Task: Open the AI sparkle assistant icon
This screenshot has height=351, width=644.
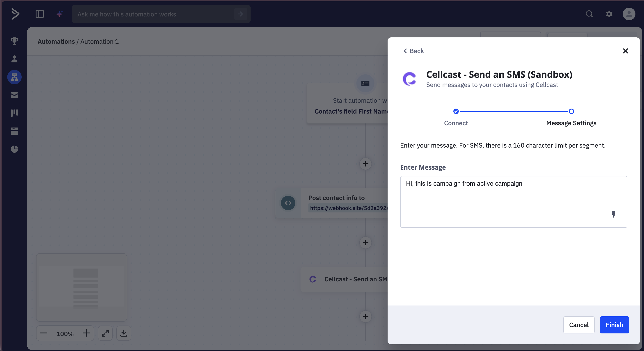Action: 59,14
